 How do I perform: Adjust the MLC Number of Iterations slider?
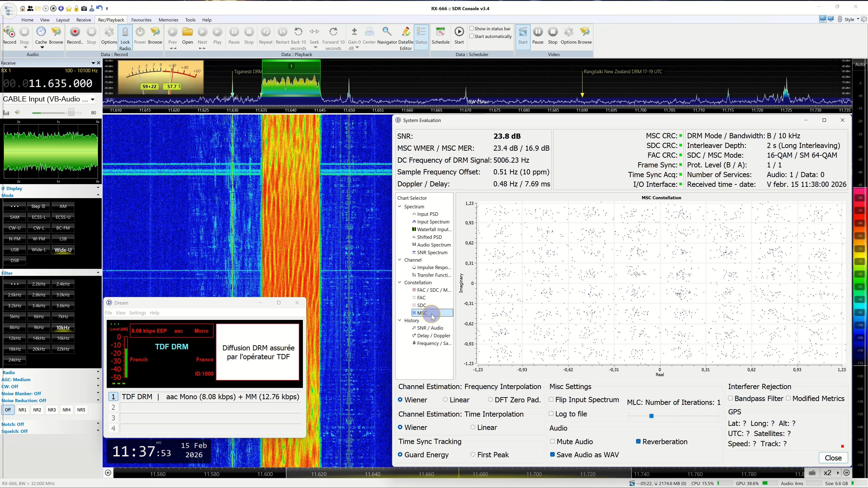pyautogui.click(x=651, y=416)
